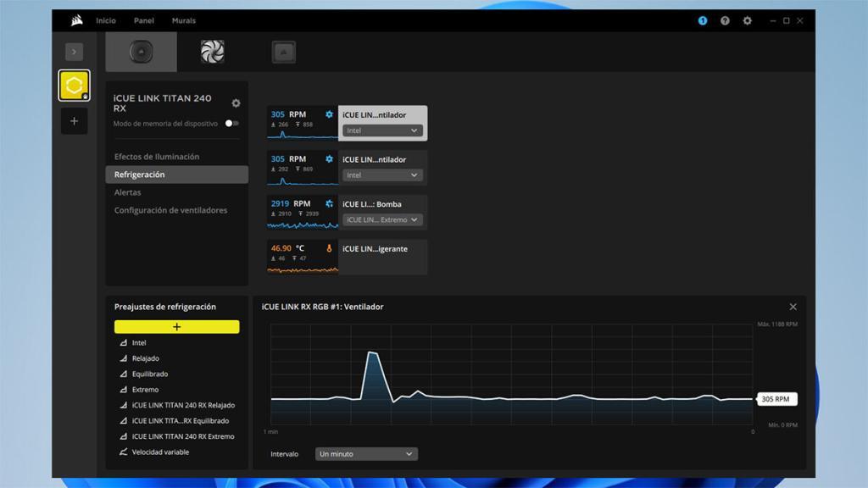
Task: Click the Equilibrado preset curve icon
Action: coord(124,374)
